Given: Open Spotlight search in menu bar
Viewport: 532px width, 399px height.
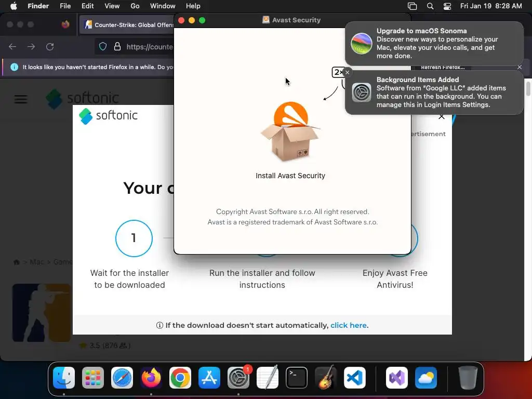Looking at the screenshot, I should [430, 6].
